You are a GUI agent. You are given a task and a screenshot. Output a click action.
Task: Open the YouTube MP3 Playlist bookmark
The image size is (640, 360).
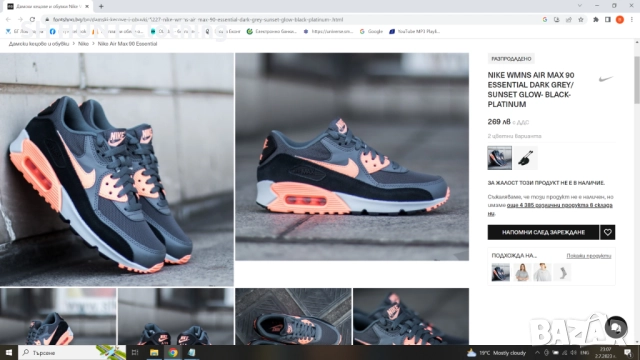click(414, 31)
